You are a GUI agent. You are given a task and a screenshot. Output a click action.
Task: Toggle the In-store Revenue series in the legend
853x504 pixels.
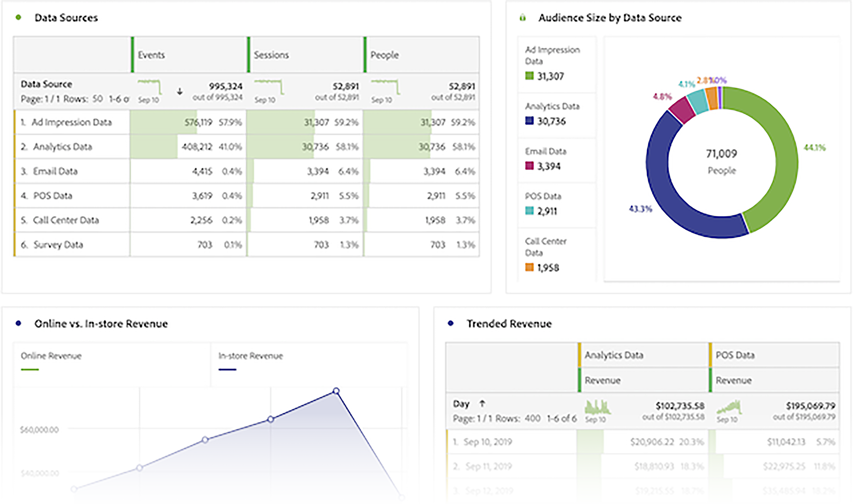click(x=251, y=356)
